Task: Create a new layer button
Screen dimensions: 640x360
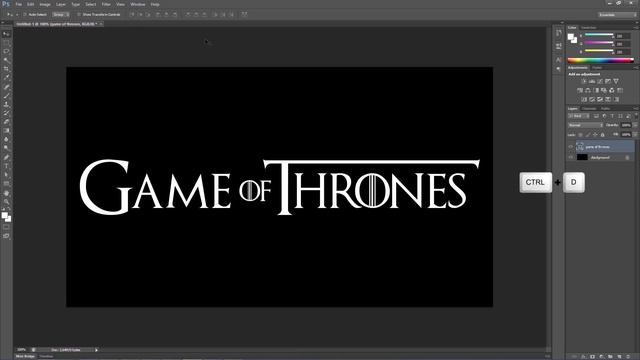Action: tap(620, 356)
